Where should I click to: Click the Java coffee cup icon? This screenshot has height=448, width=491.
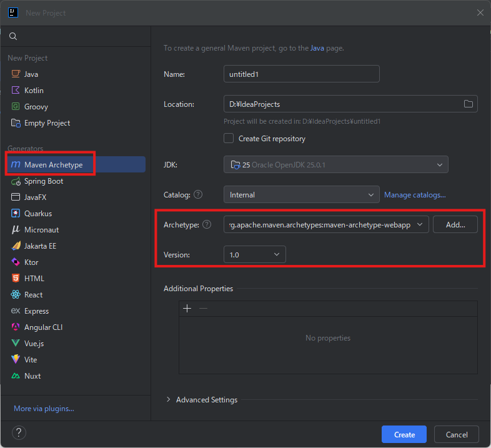[x=16, y=74]
